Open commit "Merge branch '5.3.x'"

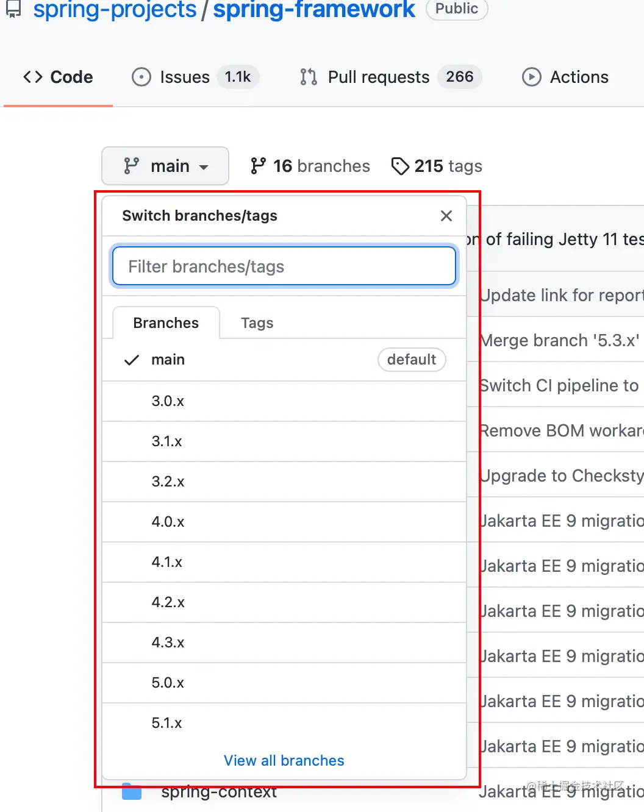point(560,340)
